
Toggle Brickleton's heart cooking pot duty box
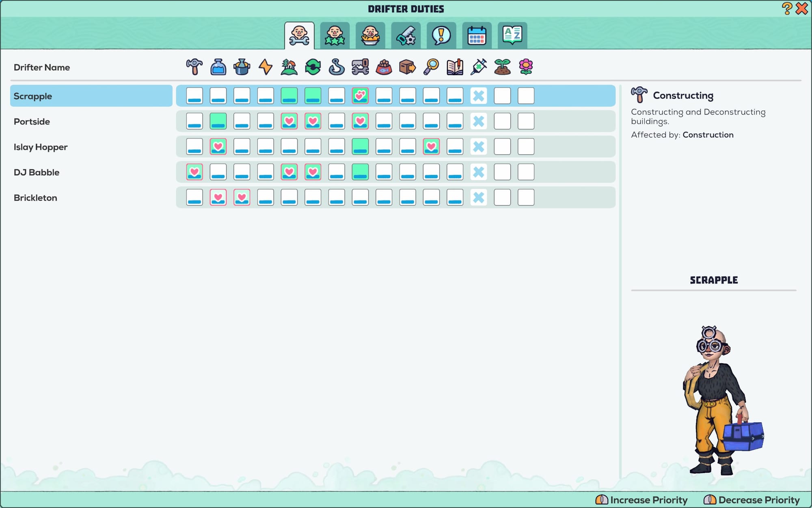pos(242,198)
